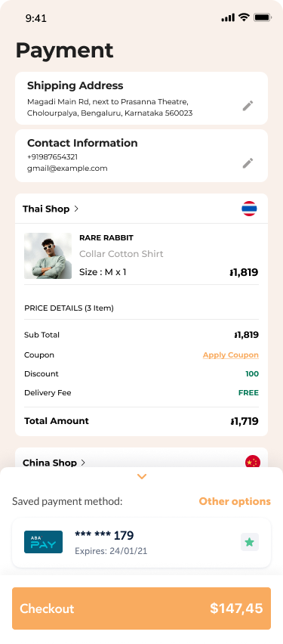283x644 pixels.
Task: Tap the battery status icon
Action: click(x=262, y=17)
